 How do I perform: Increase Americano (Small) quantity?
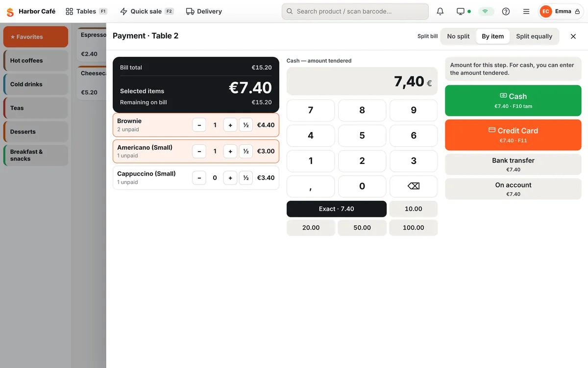point(230,151)
